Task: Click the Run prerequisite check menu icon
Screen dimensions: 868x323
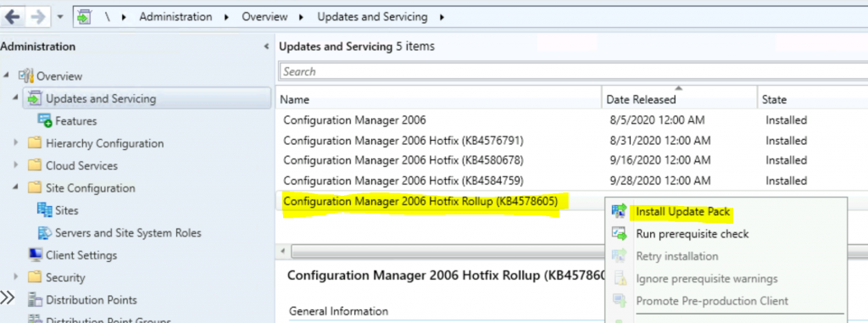Action: coord(619,233)
